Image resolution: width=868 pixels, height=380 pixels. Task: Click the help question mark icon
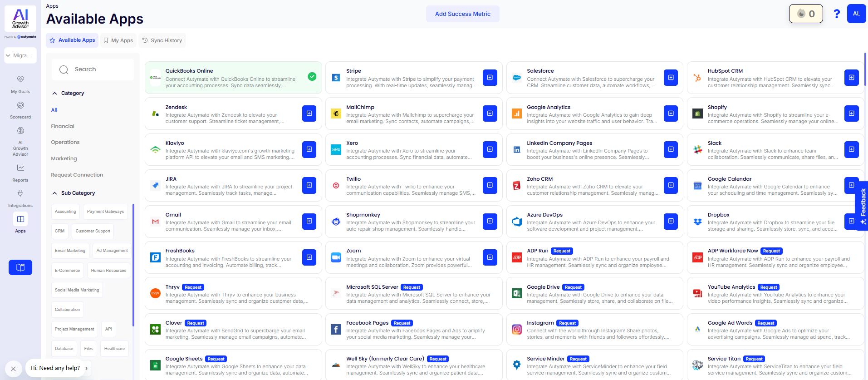(837, 14)
